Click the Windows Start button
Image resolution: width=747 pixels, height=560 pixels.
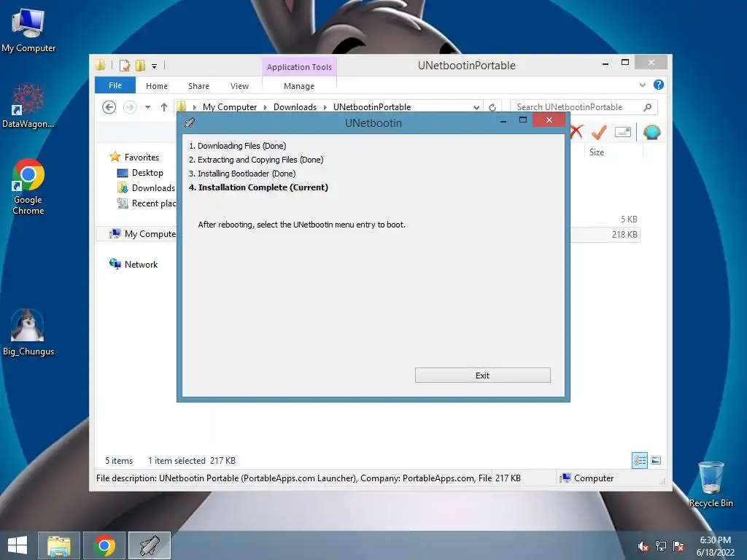click(18, 545)
